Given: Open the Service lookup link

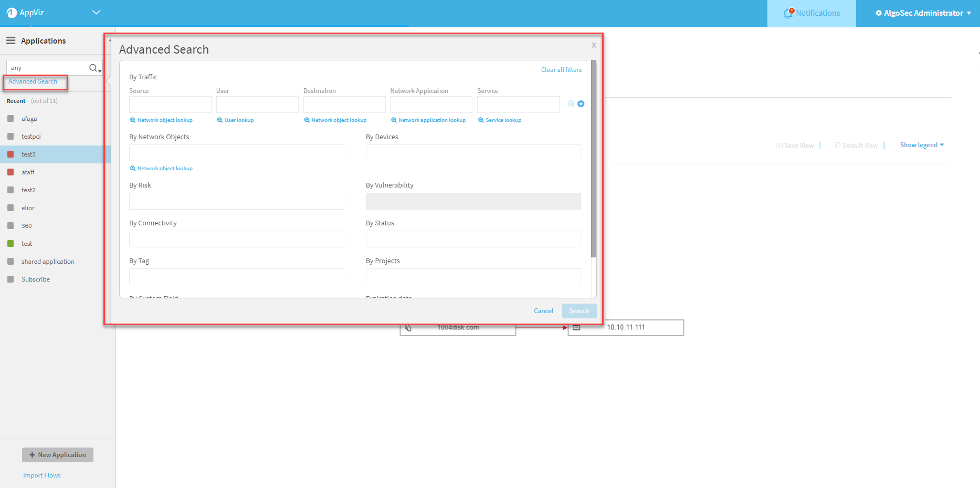Looking at the screenshot, I should [503, 120].
